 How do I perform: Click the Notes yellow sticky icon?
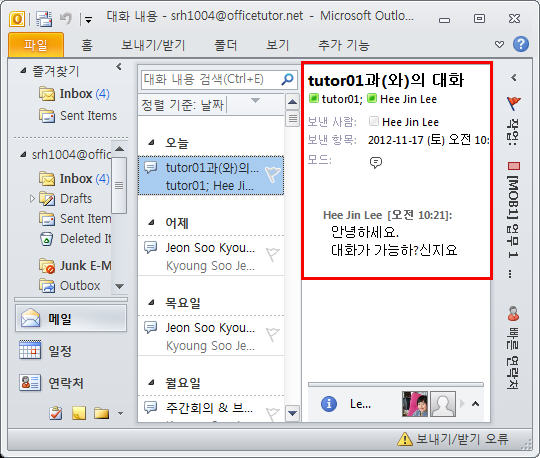click(79, 413)
